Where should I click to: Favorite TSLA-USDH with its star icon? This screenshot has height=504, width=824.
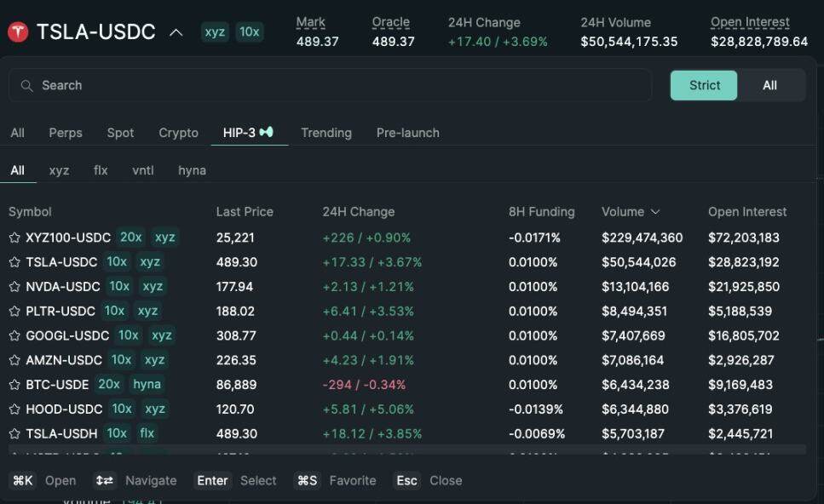[x=13, y=433]
